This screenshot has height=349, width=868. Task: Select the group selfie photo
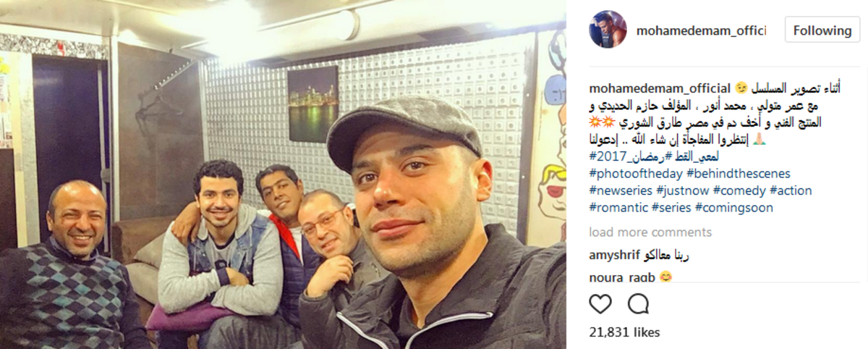[283, 174]
